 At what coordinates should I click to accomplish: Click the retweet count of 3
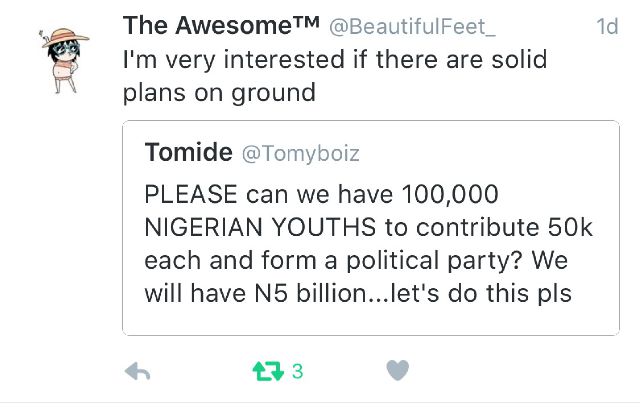(x=297, y=371)
